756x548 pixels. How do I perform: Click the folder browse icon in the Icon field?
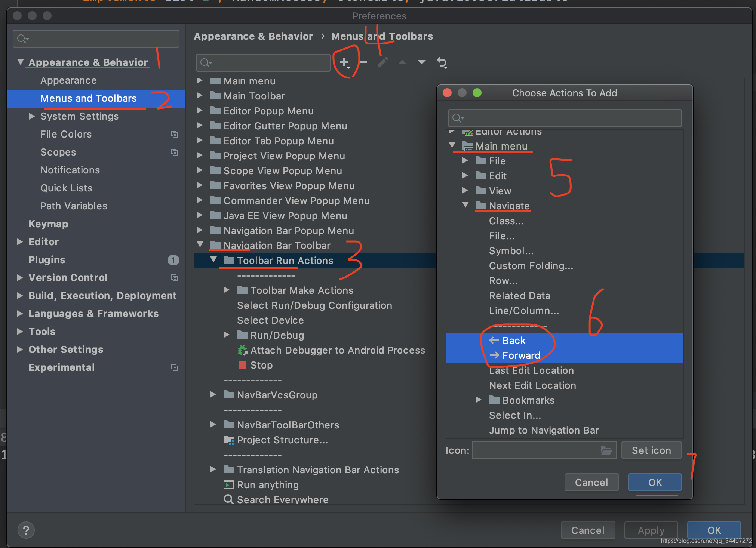click(x=606, y=450)
